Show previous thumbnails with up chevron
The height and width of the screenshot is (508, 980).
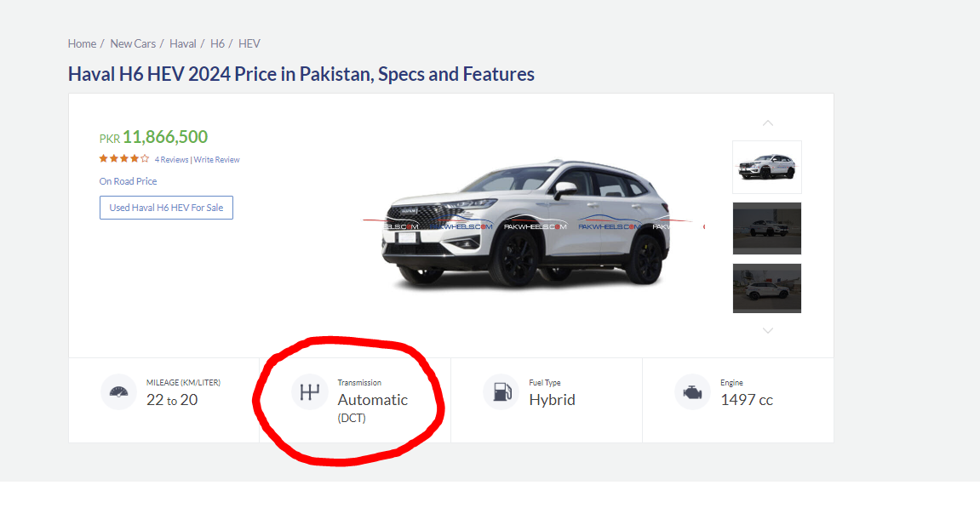767,123
